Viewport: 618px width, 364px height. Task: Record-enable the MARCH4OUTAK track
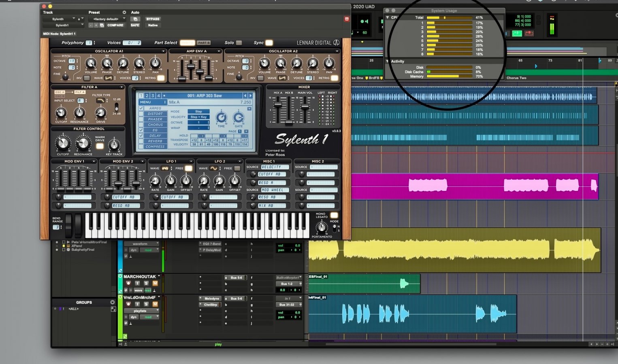128,283
